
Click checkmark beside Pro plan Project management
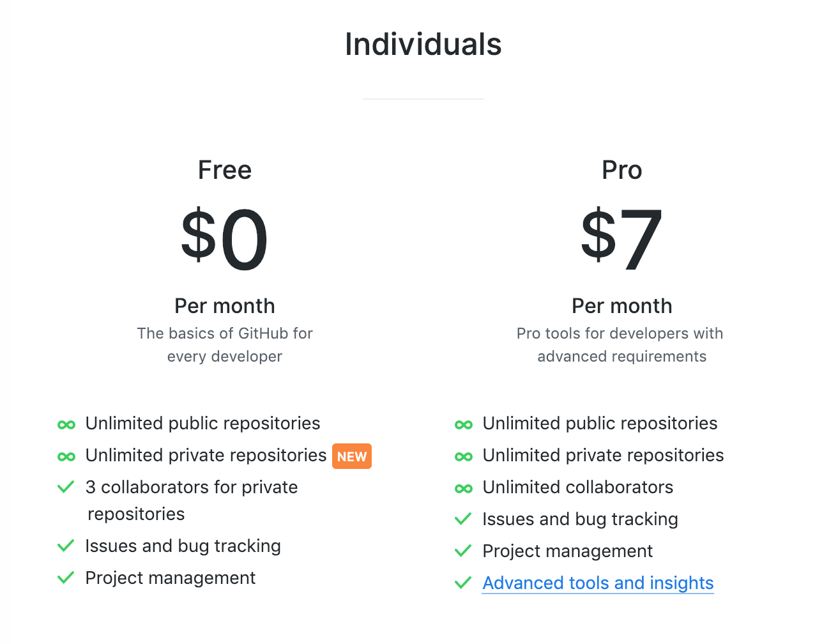[x=463, y=551]
